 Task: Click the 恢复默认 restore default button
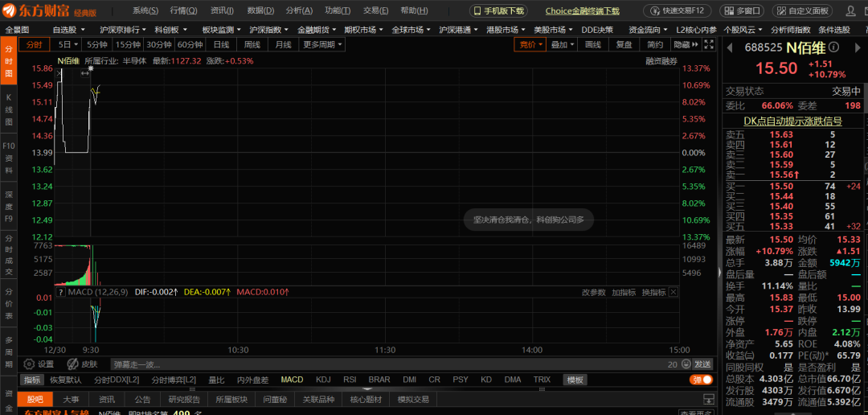[66, 380]
